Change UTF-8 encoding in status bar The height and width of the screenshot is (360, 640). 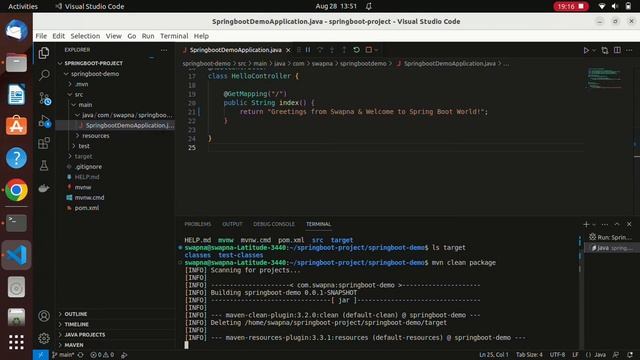click(557, 355)
